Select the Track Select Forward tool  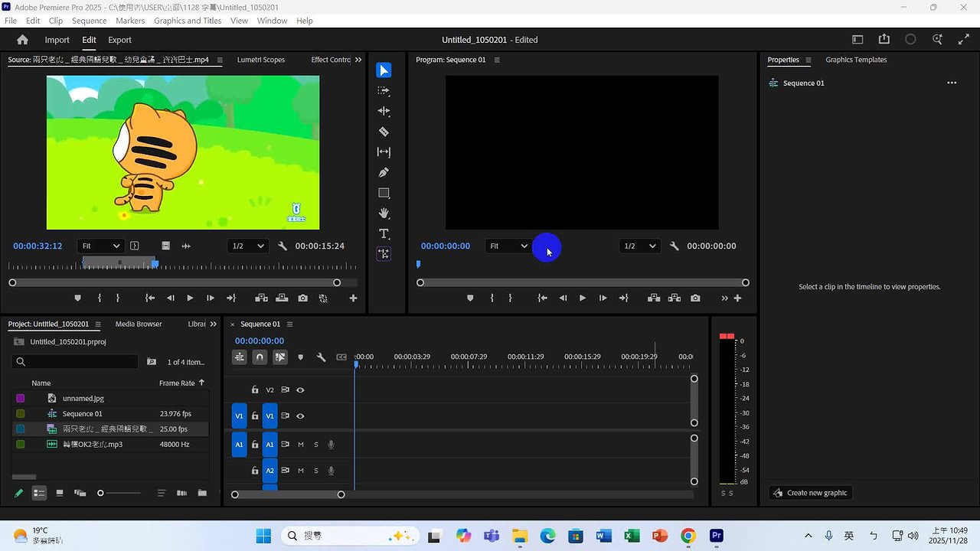384,90
